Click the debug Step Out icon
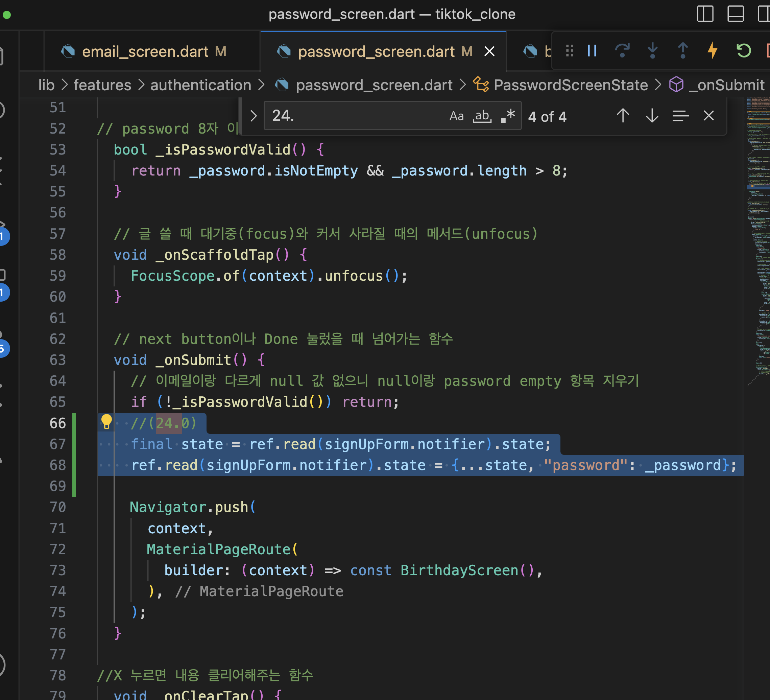Viewport: 770px width, 700px height. [682, 51]
